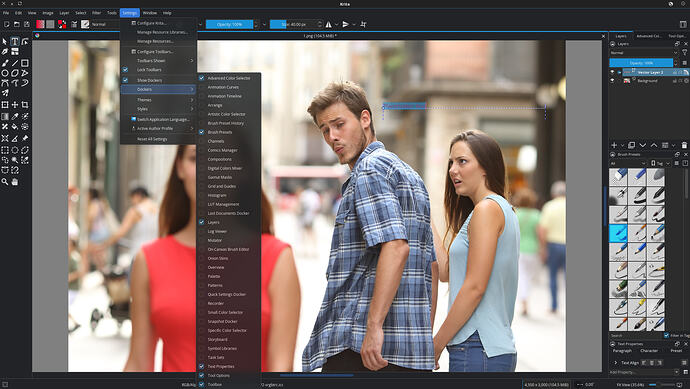Open the layer blend mode Normal dropdown
690x389 pixels.
tap(643, 53)
